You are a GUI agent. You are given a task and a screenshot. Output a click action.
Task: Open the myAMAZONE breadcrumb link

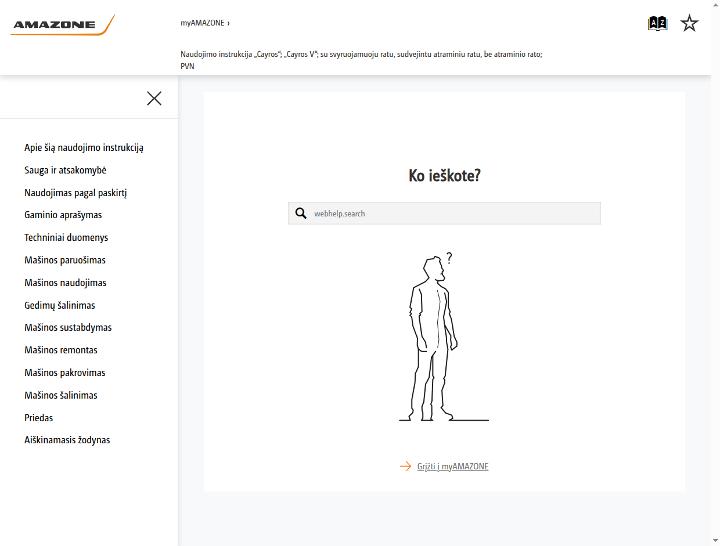202,23
